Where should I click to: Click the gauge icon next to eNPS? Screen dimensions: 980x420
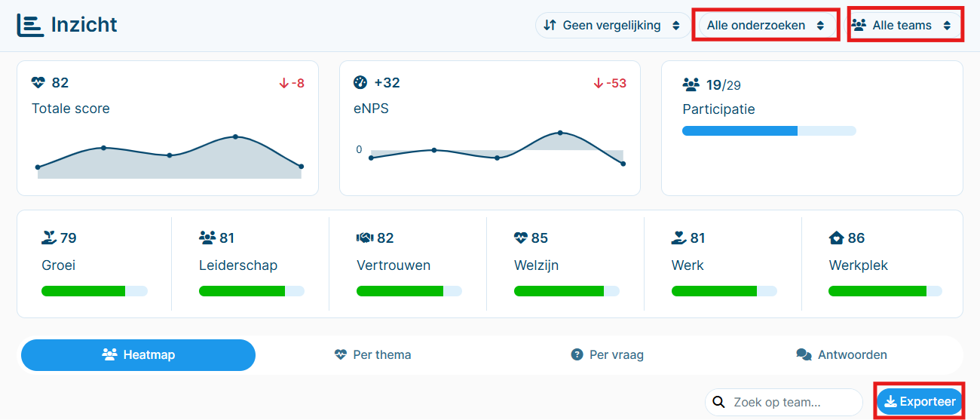click(x=360, y=83)
